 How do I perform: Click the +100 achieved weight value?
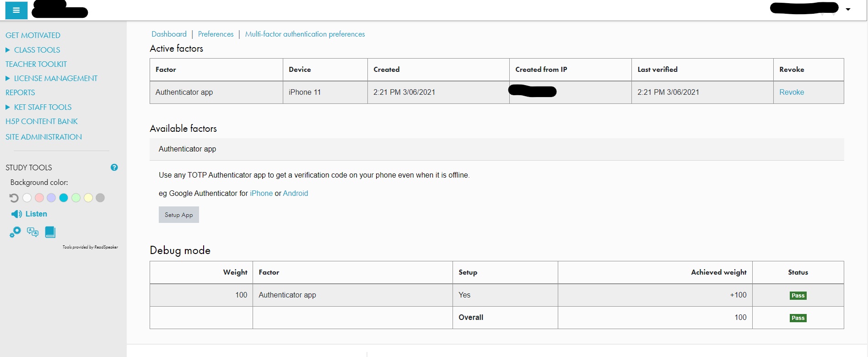pyautogui.click(x=738, y=295)
